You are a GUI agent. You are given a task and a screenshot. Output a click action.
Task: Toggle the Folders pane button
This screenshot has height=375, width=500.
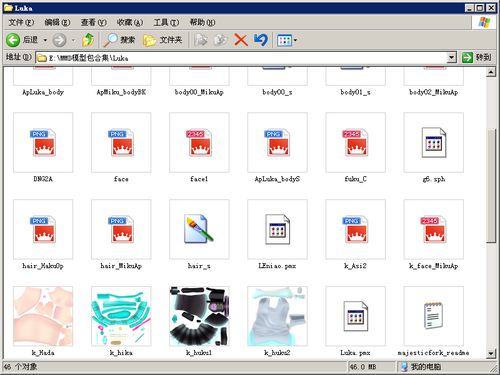pos(163,40)
